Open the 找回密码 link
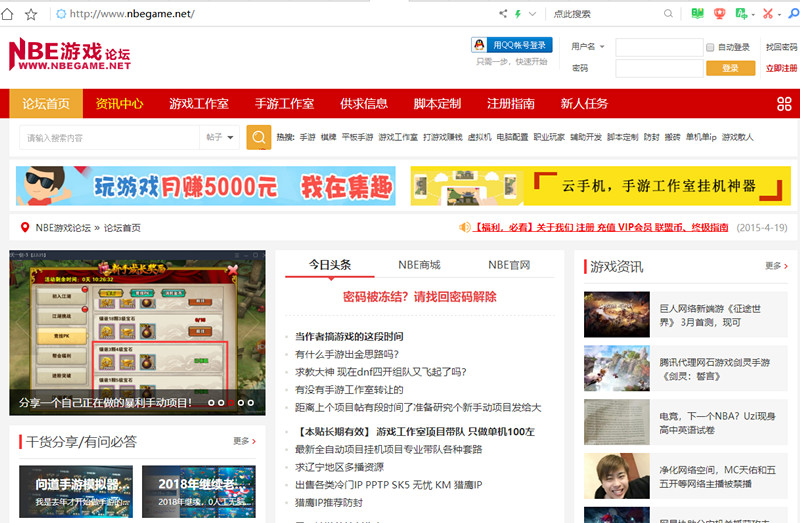This screenshot has height=523, width=800. pyautogui.click(x=781, y=47)
